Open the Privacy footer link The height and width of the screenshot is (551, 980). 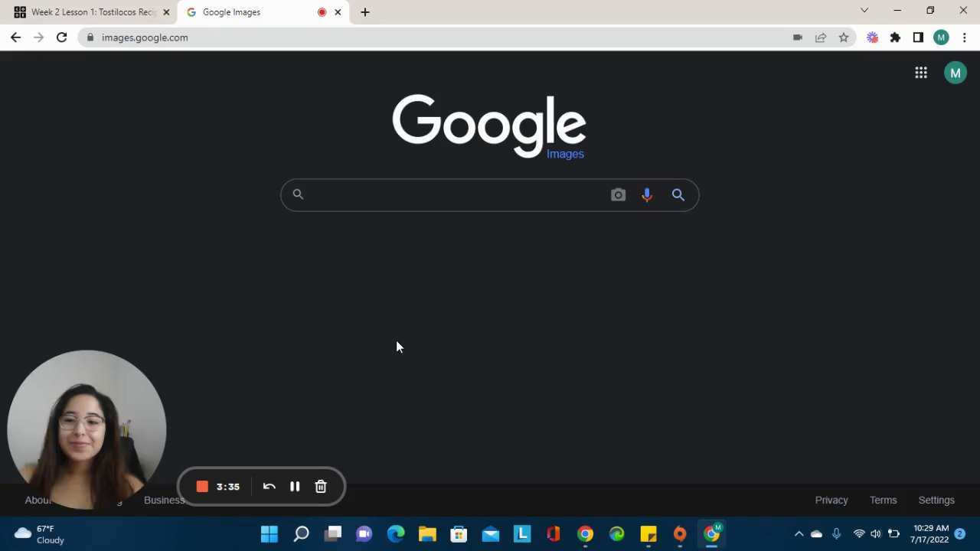[831, 500]
